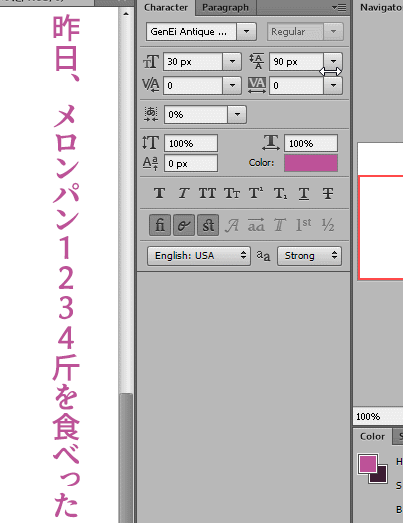The height and width of the screenshot is (523, 403).
Task: Open the Character panel flyout menu
Action: point(339,7)
